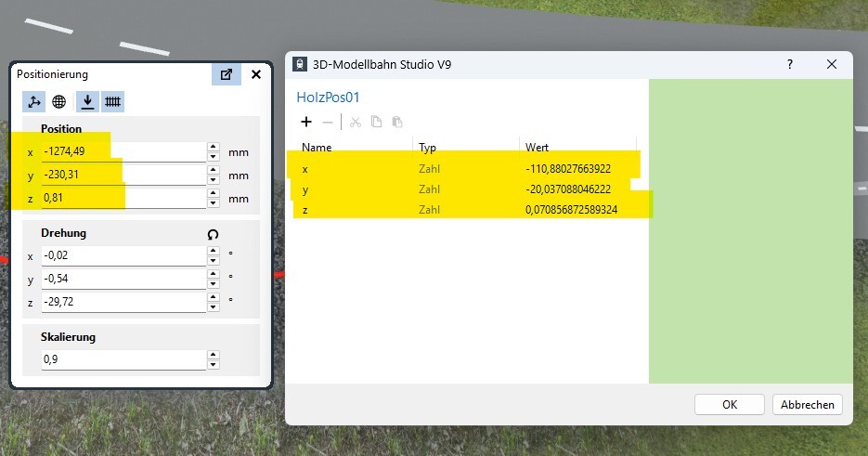Click the HolzPos01 title link

click(328, 98)
